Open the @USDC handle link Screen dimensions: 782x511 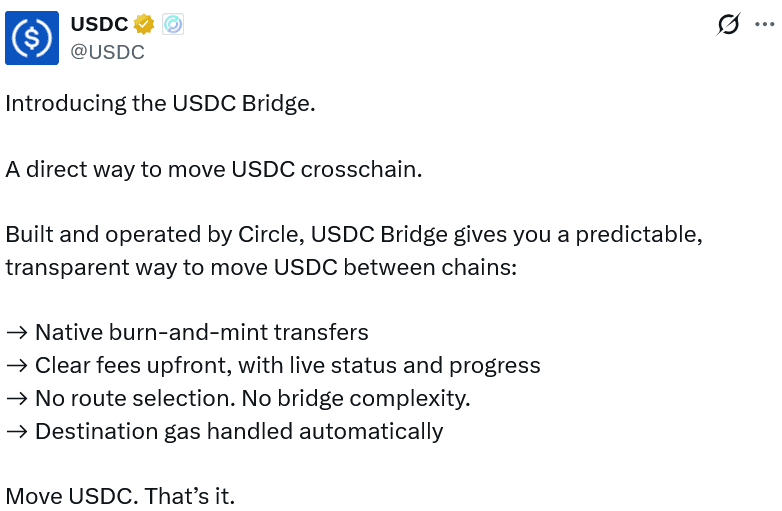click(x=107, y=52)
